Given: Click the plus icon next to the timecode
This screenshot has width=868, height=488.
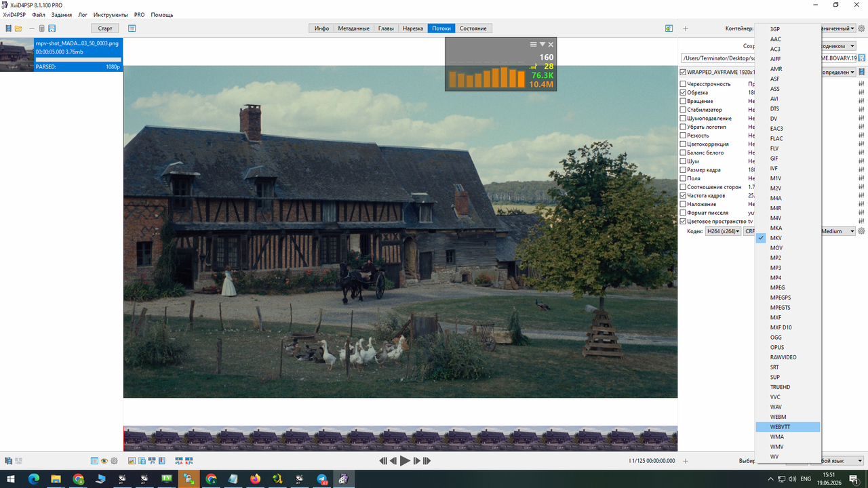Looking at the screenshot, I should (686, 461).
